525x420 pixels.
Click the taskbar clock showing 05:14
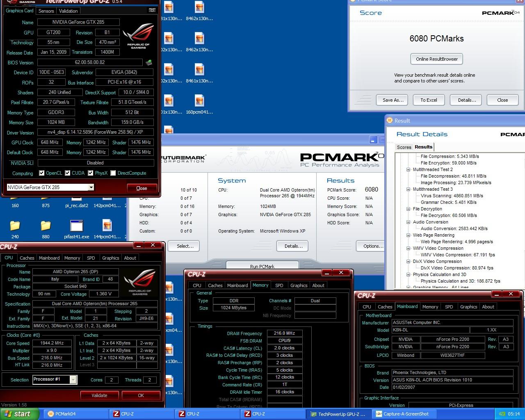[514, 414]
